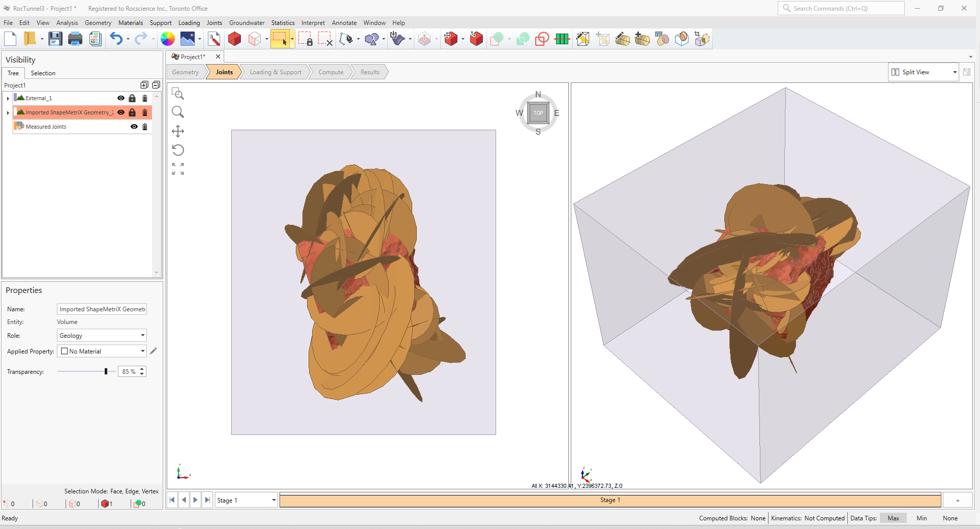Click the primitive shapes geometry icon
This screenshot has height=529, width=980.
coord(372,39)
